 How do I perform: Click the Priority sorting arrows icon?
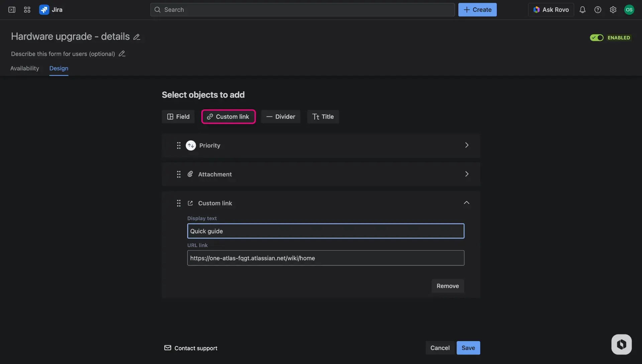point(191,145)
